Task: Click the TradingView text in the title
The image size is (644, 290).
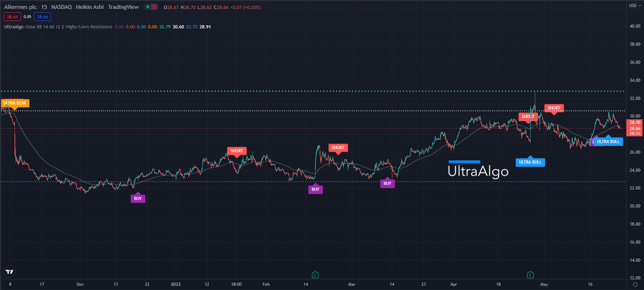Action: coord(123,7)
